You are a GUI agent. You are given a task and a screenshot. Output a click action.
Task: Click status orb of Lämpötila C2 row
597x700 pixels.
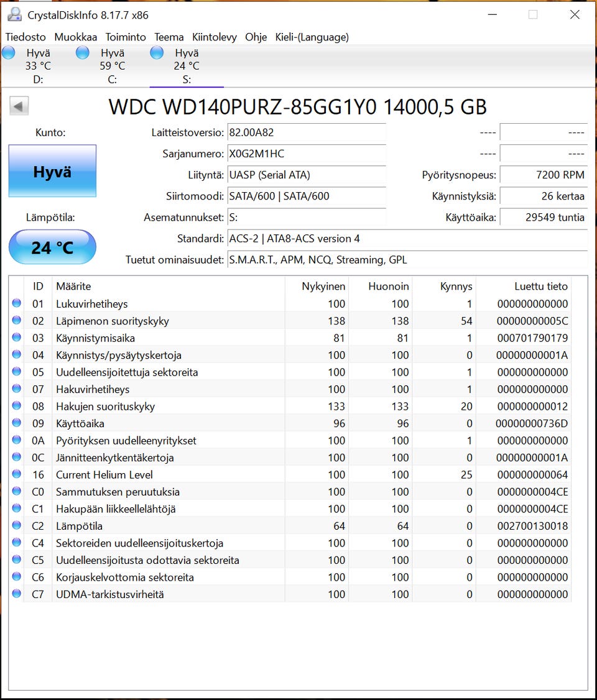tap(17, 525)
